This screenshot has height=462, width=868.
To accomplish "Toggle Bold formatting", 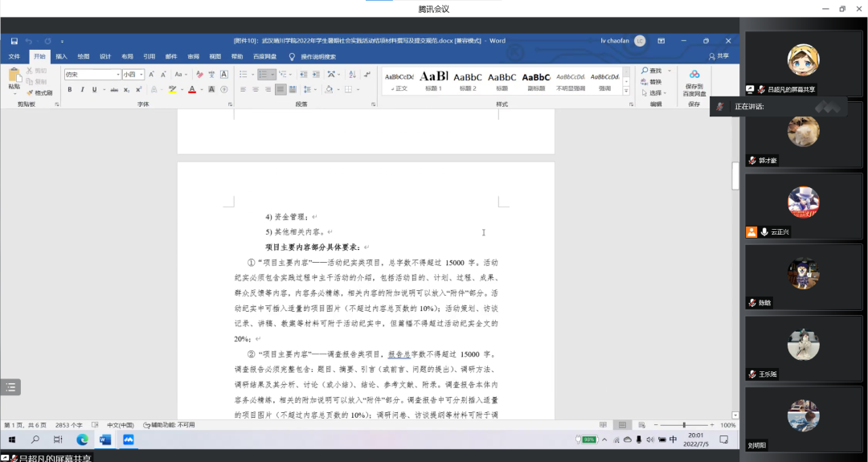I will [x=70, y=89].
